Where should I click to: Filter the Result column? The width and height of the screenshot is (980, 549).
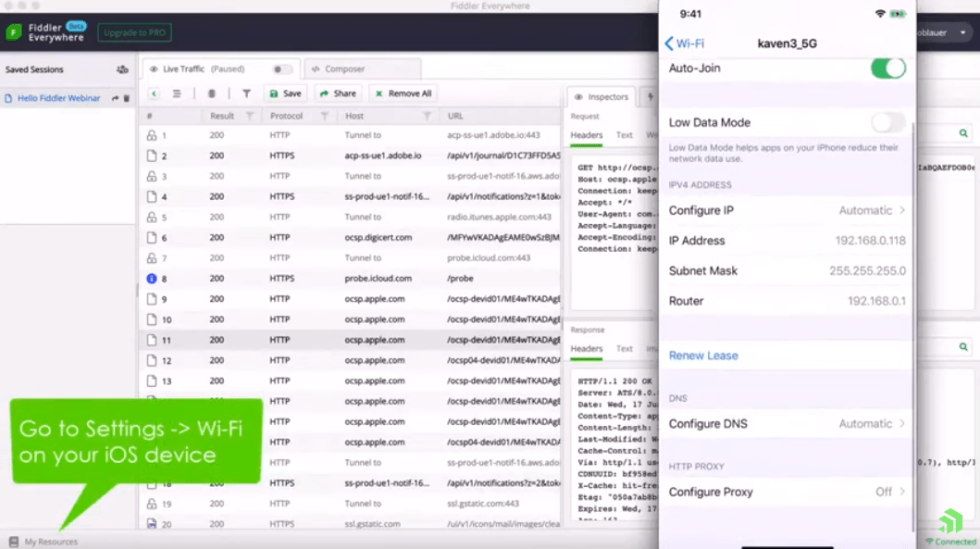(x=249, y=116)
